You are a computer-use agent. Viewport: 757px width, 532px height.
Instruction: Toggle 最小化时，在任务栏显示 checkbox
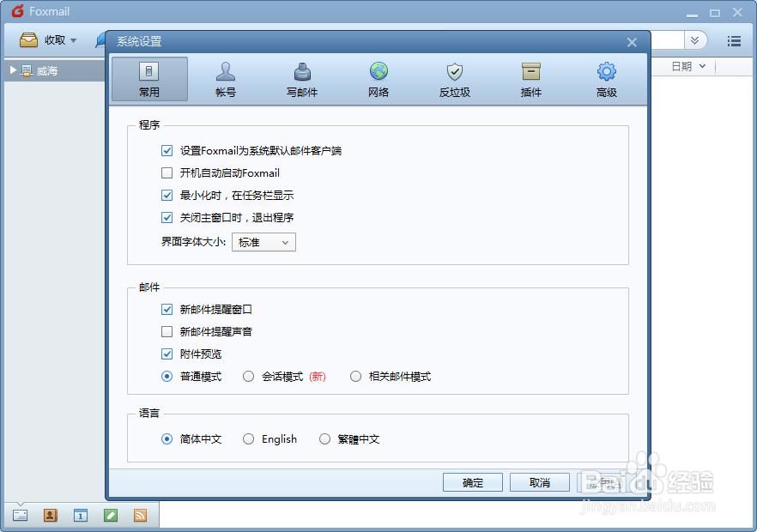167,195
